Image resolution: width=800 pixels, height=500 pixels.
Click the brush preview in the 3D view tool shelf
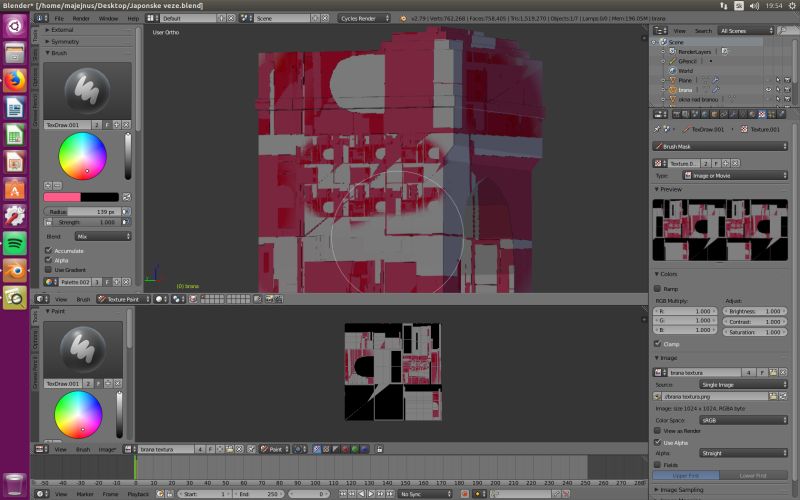(x=87, y=91)
